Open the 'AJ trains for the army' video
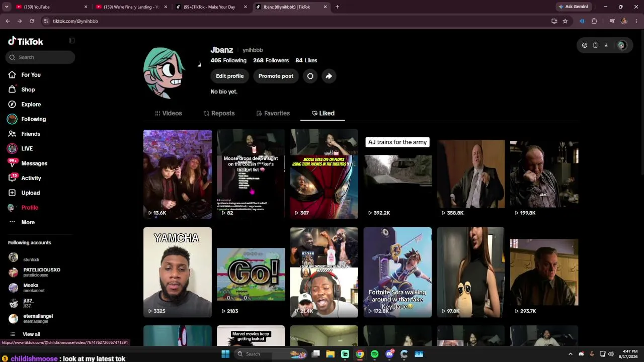 397,174
